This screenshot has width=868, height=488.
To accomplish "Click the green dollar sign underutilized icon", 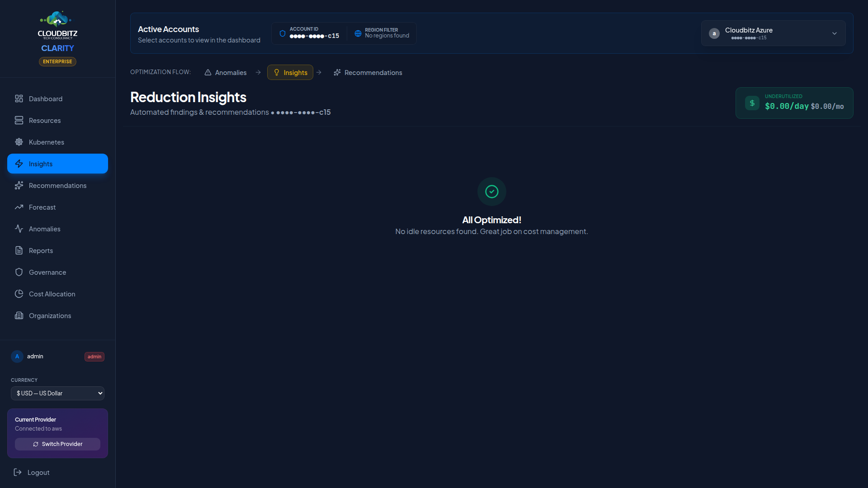I will pyautogui.click(x=752, y=103).
